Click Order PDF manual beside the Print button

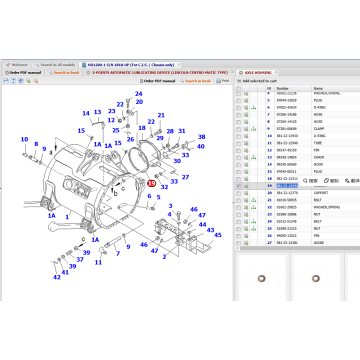(x=157, y=81)
